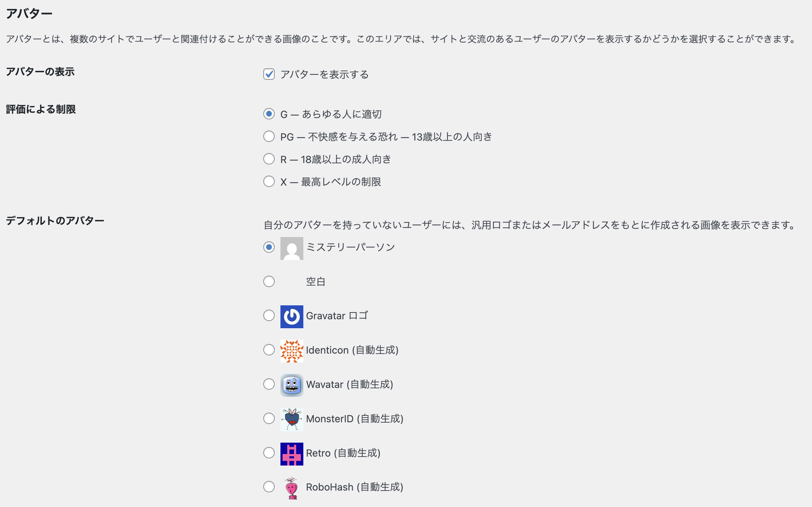Select the 空白 blank avatar radio
Screen dimensions: 812x507
pos(269,281)
